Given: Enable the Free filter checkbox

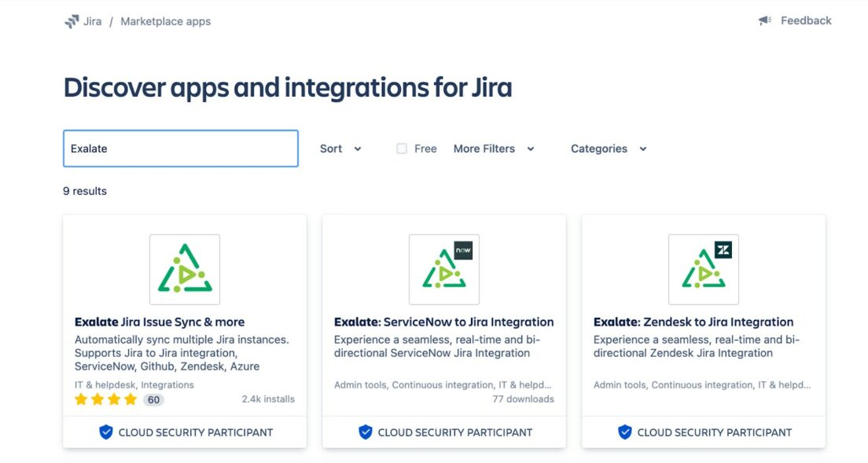Looking at the screenshot, I should [x=402, y=148].
